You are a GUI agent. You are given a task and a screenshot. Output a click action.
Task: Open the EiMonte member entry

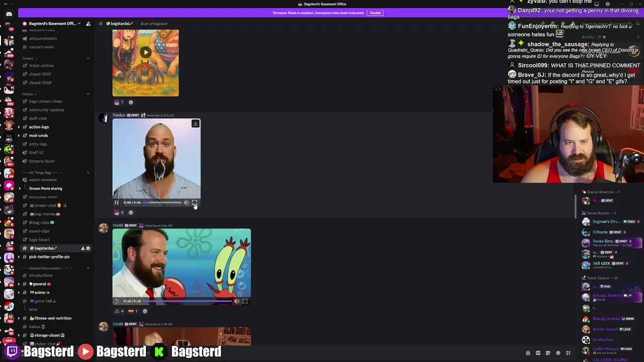coord(611,232)
